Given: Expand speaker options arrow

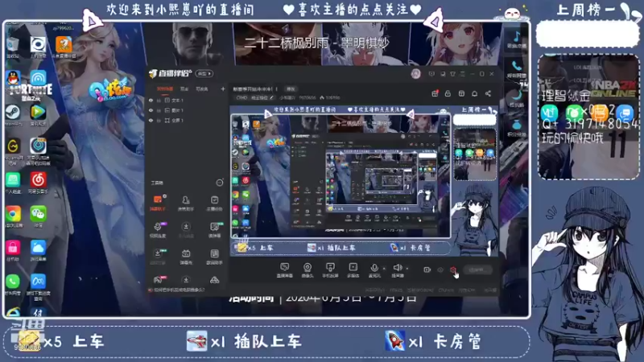Looking at the screenshot, I should coord(407,269).
